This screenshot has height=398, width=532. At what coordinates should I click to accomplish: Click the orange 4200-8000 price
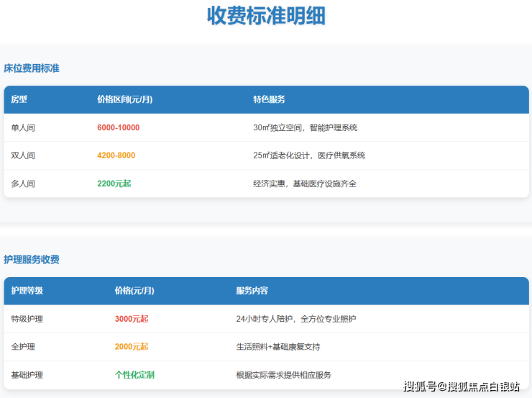pyautogui.click(x=116, y=155)
